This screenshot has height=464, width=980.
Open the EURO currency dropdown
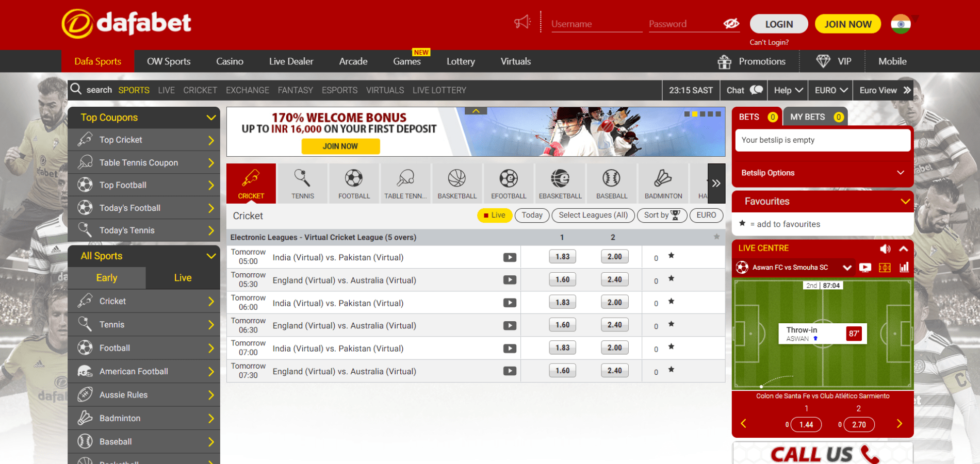click(x=830, y=90)
